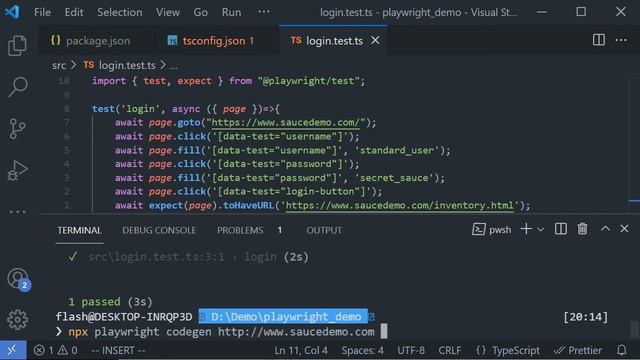Switch to the package.json tab
Image resolution: width=640 pixels, height=360 pixels.
point(97,40)
